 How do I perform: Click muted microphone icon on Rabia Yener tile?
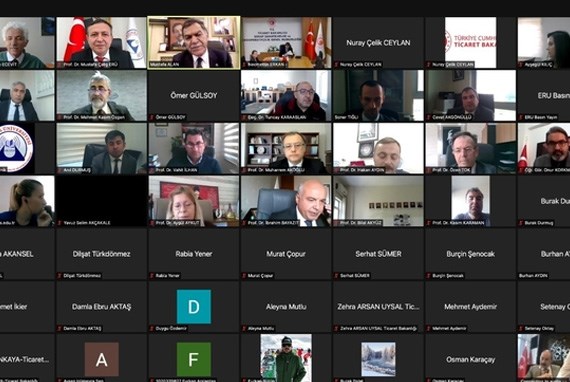click(152, 276)
